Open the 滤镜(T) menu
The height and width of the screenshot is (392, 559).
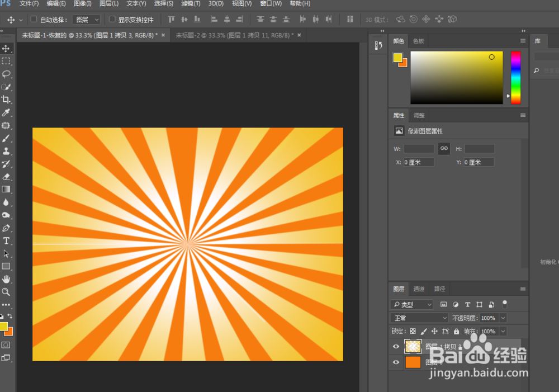pos(191,3)
